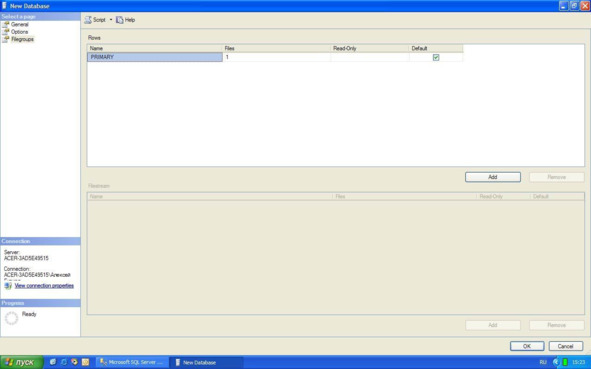The image size is (591, 369).
Task: Click View connection properties link
Action: coord(44,286)
